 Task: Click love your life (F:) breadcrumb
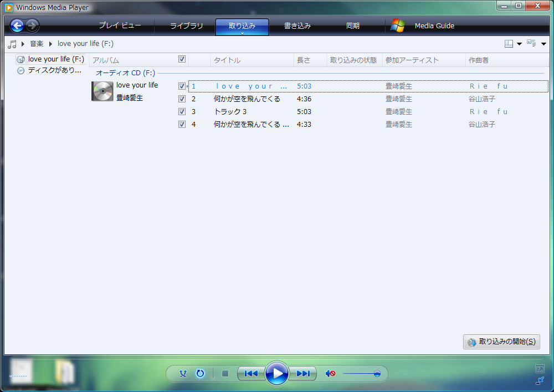click(x=85, y=44)
